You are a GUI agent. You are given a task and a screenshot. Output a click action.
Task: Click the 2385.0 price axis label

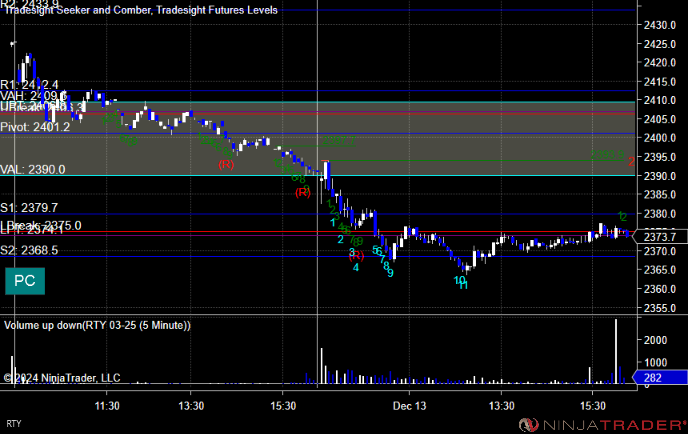[x=659, y=194]
